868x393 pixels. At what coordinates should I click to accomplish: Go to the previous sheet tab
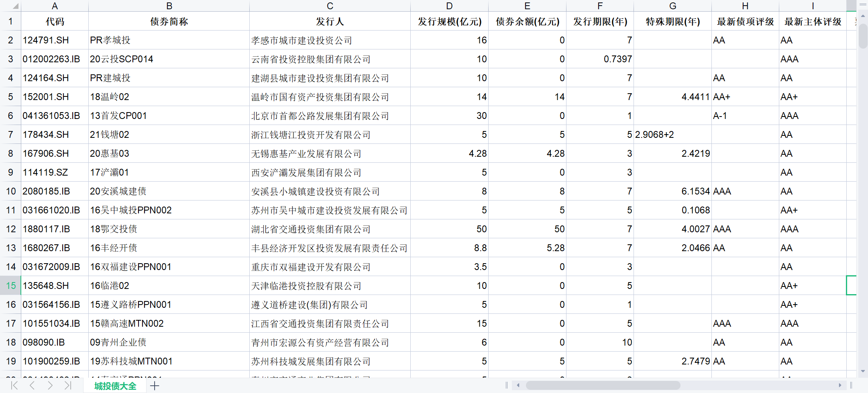click(x=32, y=386)
